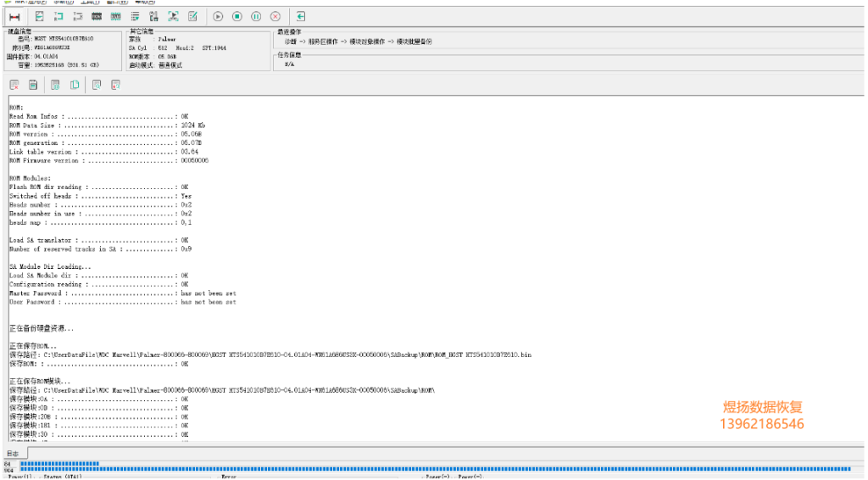The image size is (868, 480).
Task: Copy log using the double-page icon
Action: coord(75,85)
